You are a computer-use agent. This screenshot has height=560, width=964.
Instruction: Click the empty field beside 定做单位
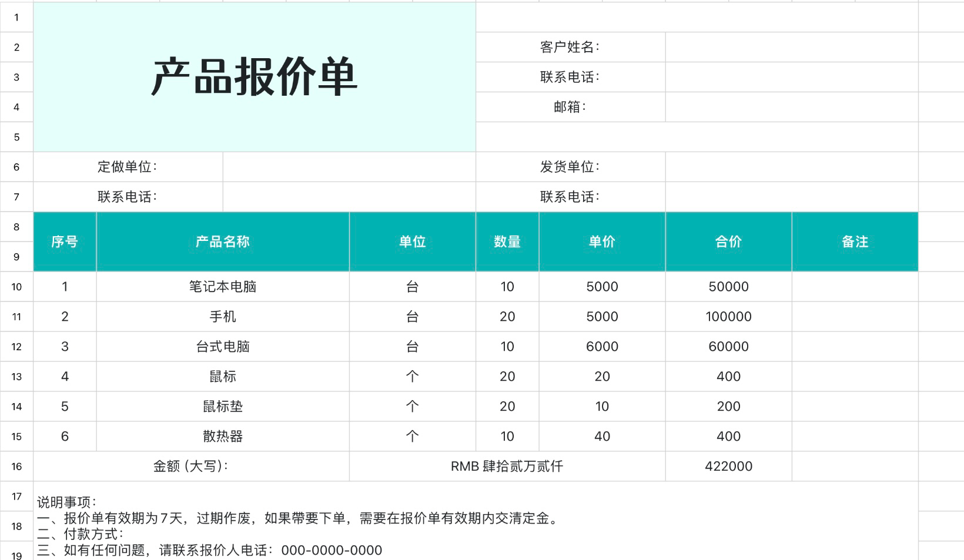349,167
